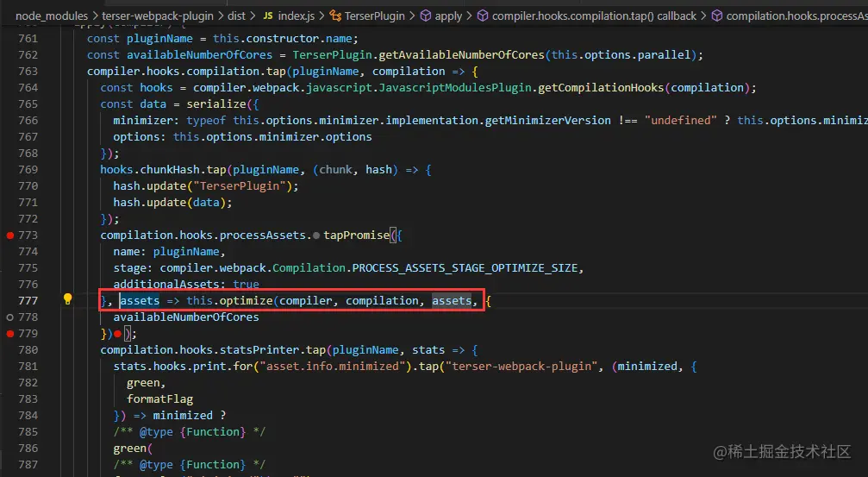Click this.optimize call inside the red box

pyautogui.click(x=229, y=301)
